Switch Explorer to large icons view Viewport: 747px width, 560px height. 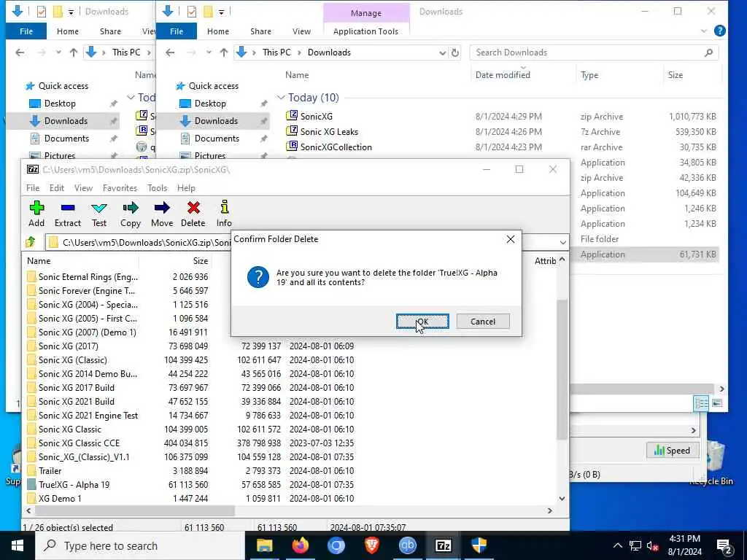[716, 403]
